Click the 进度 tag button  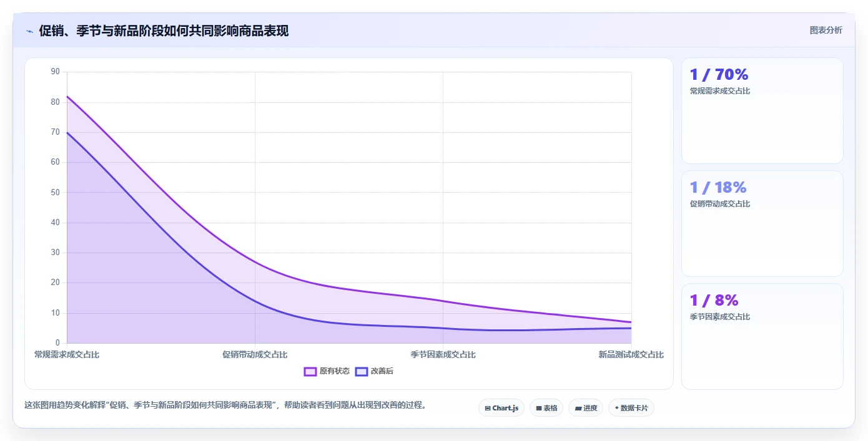tap(586, 408)
